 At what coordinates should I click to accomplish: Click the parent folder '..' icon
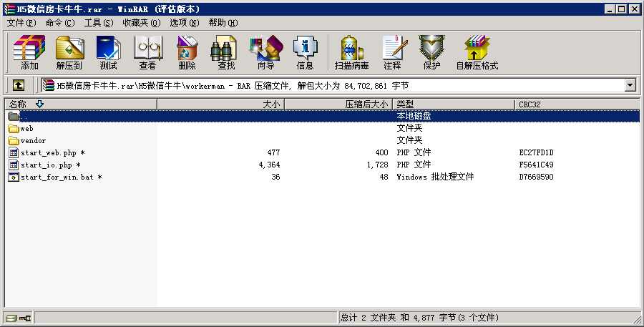[14, 116]
